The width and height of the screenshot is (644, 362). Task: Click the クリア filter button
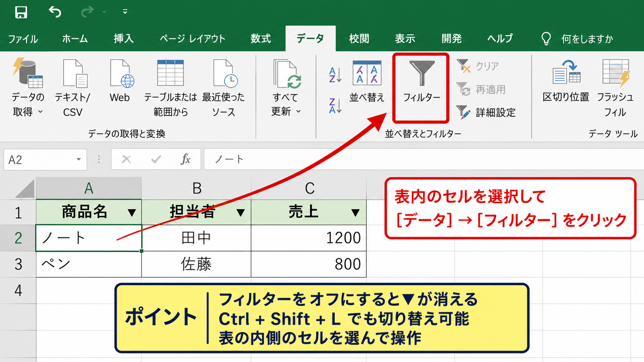click(478, 66)
